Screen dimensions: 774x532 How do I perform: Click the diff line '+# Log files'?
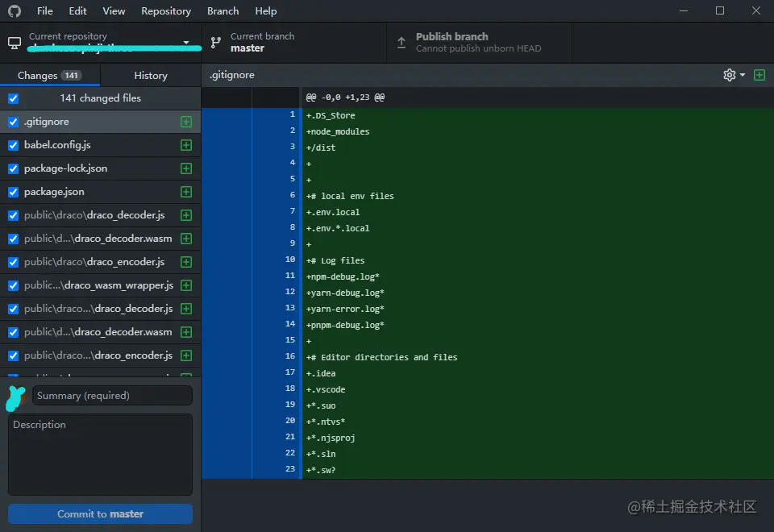pos(335,260)
